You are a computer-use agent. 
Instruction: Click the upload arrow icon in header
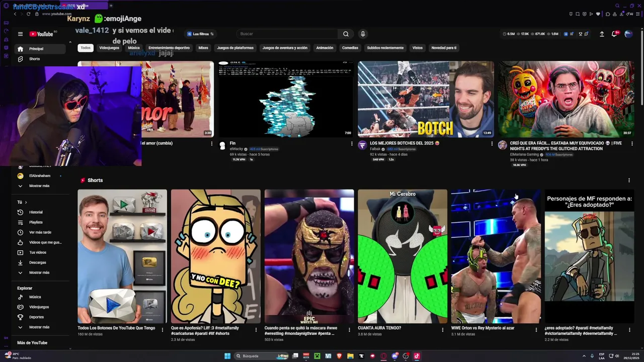coord(602,34)
